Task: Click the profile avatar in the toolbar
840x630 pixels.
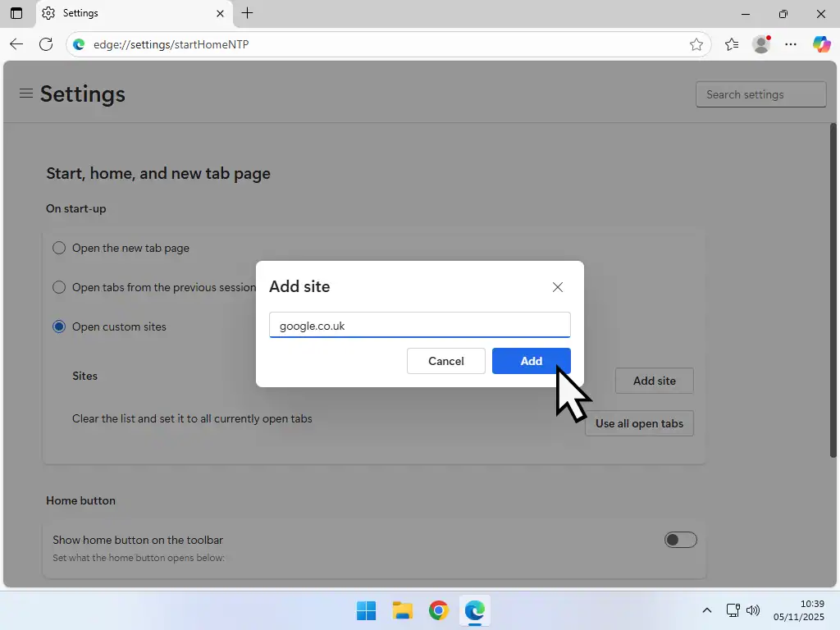Action: click(x=760, y=44)
